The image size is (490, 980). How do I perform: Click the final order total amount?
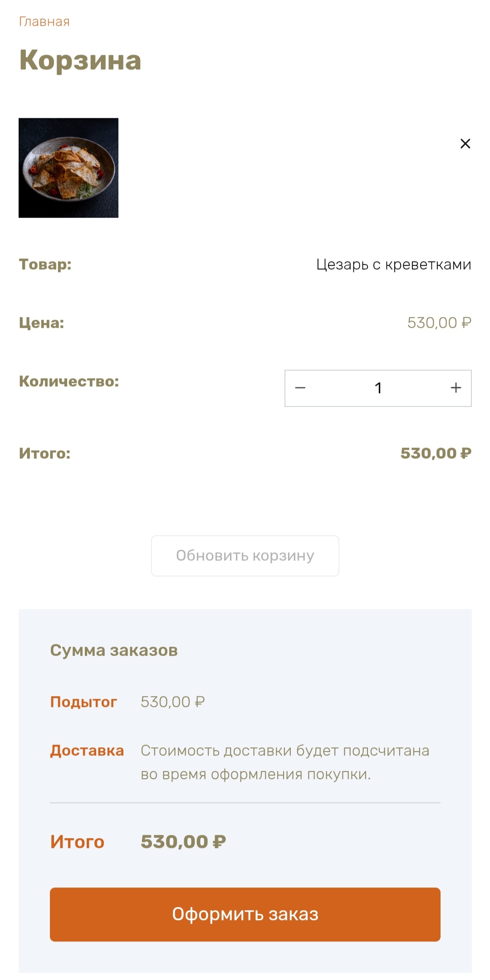coord(183,842)
